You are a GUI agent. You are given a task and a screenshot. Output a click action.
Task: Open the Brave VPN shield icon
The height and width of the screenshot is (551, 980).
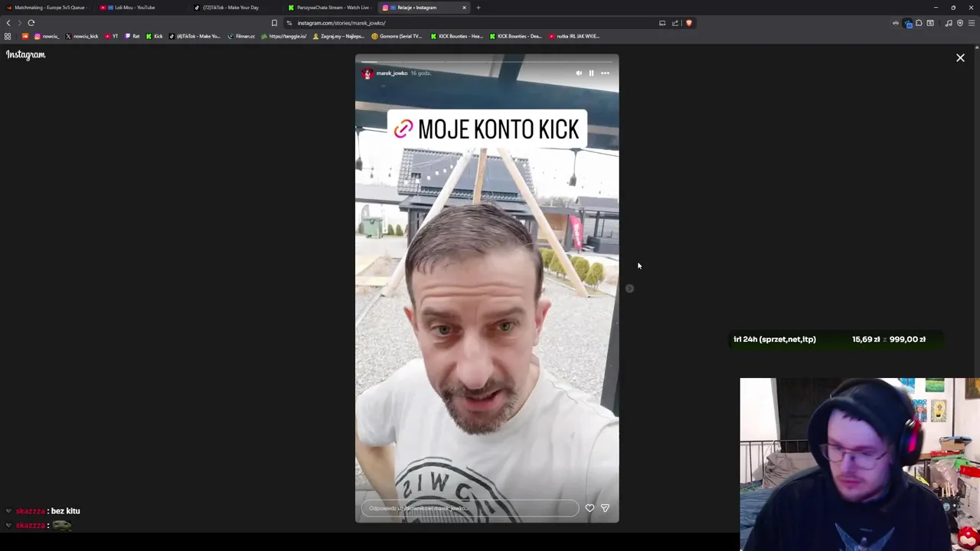tap(960, 23)
